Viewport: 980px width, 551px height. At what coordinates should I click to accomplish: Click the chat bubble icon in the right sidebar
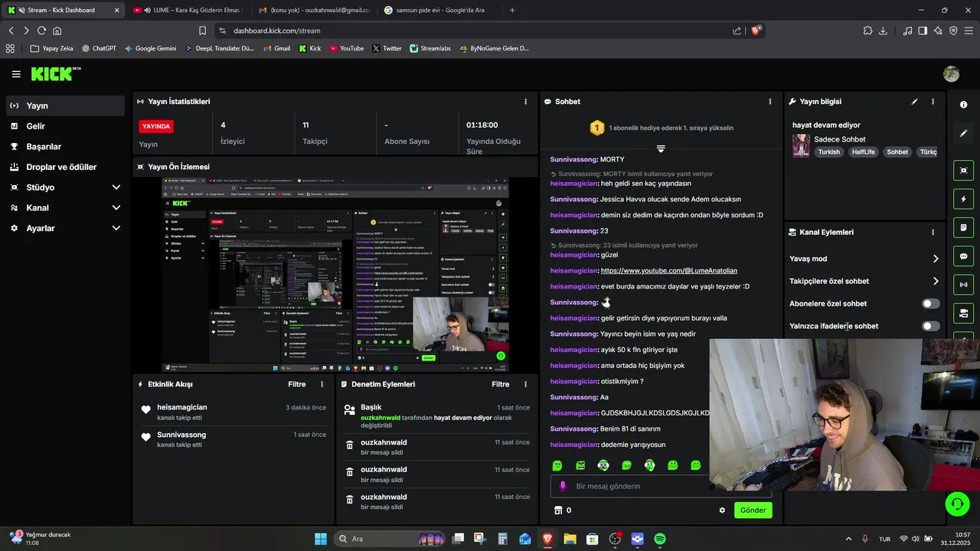[963, 256]
